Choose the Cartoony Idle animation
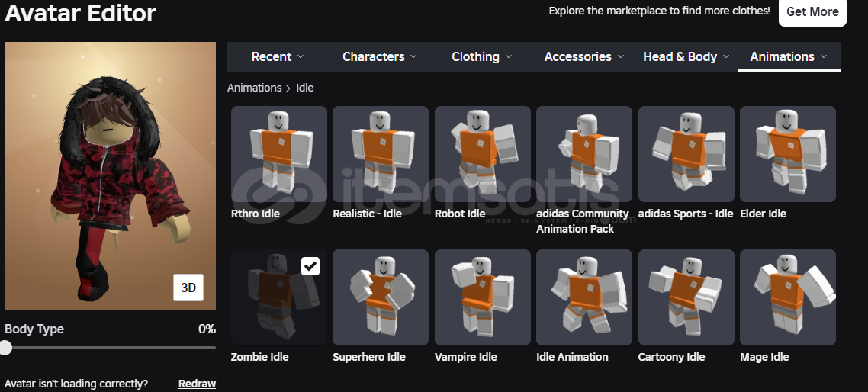 point(686,297)
